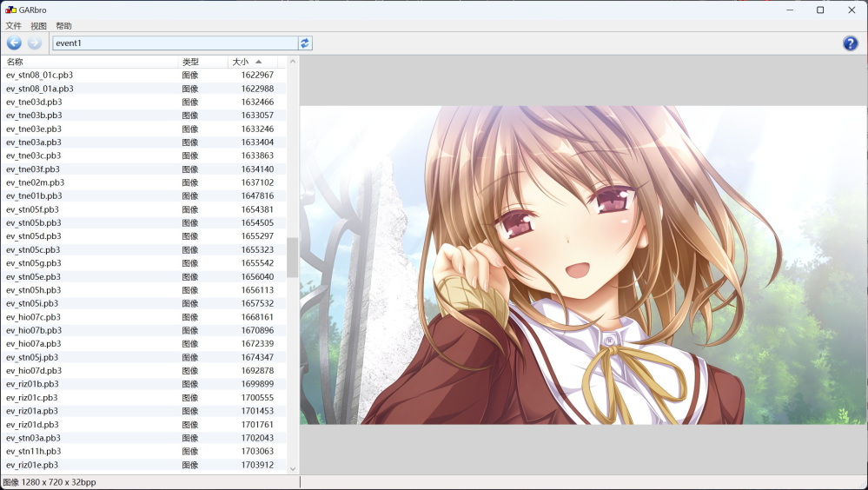Click the greyed-out forward arrow

[35, 43]
